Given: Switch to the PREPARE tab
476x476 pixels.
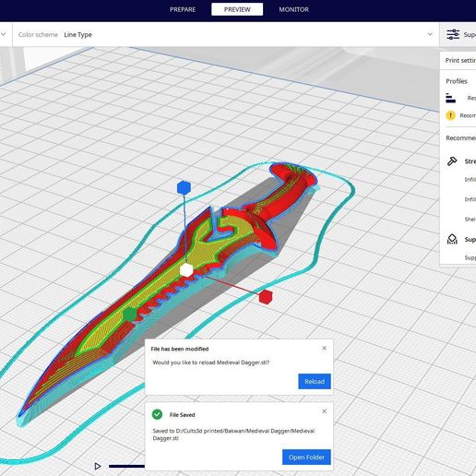Looking at the screenshot, I should tap(183, 9).
